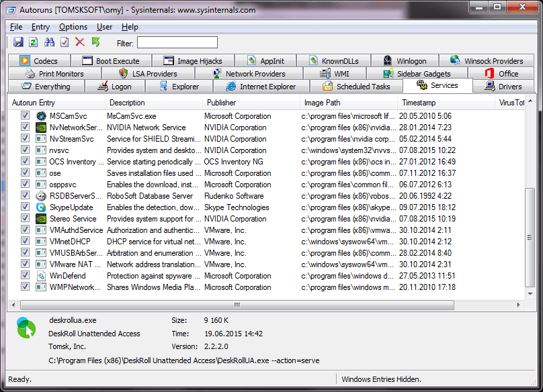Click the MSCamSvc entry icon
543x392 pixels.
(41, 116)
